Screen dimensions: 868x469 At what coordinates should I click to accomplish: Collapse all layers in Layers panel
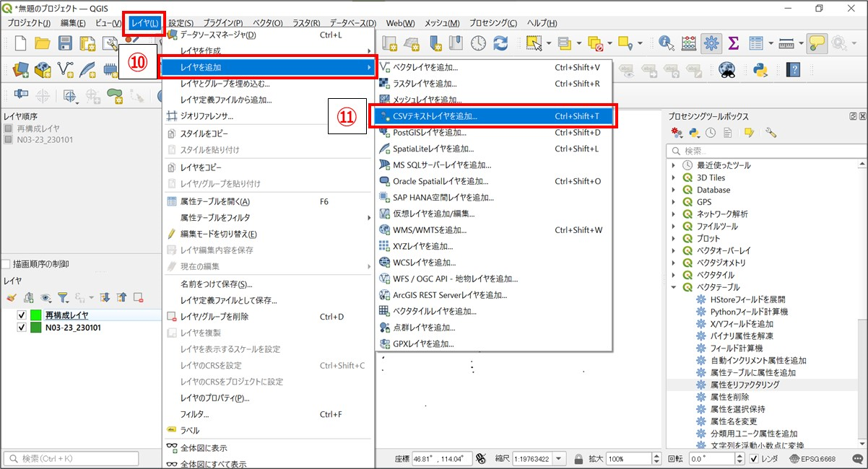121,297
